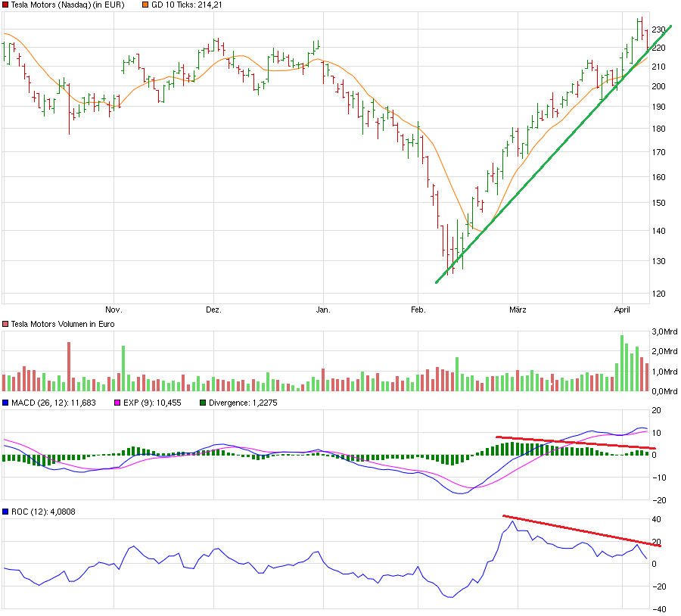Click the 'Feb.' month axis label
The width and height of the screenshot is (681, 616).
coord(418,310)
